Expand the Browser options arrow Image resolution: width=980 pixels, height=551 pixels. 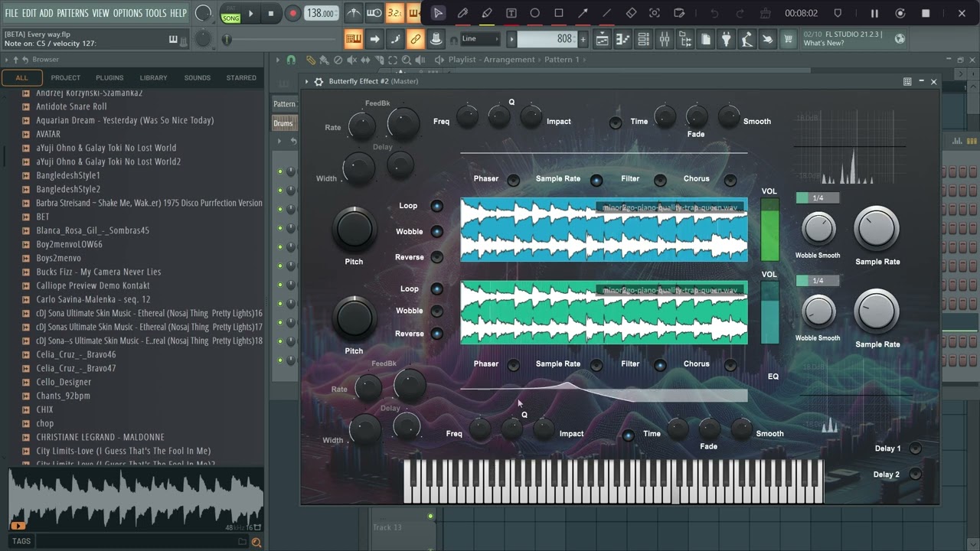(6, 60)
